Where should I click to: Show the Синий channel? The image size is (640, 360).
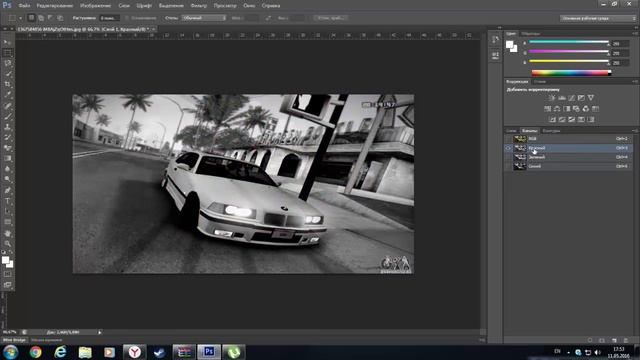pos(509,167)
